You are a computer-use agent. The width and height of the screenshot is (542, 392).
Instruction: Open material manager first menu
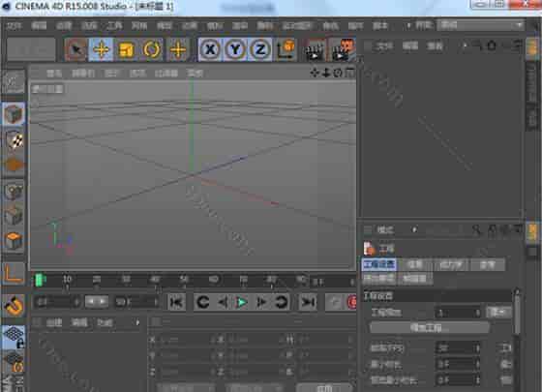[x=54, y=323]
